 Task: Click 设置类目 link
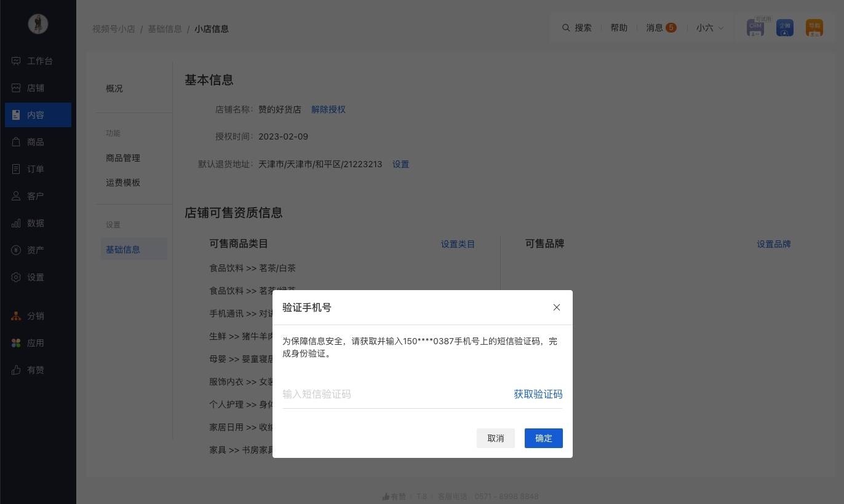pos(458,244)
